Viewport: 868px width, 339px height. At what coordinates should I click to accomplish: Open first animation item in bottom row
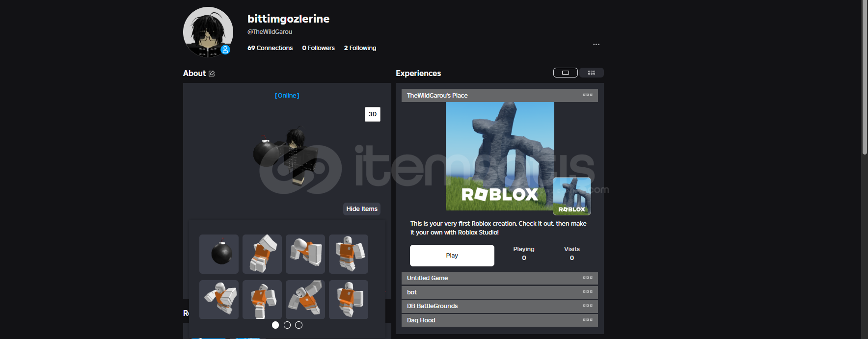pyautogui.click(x=219, y=300)
